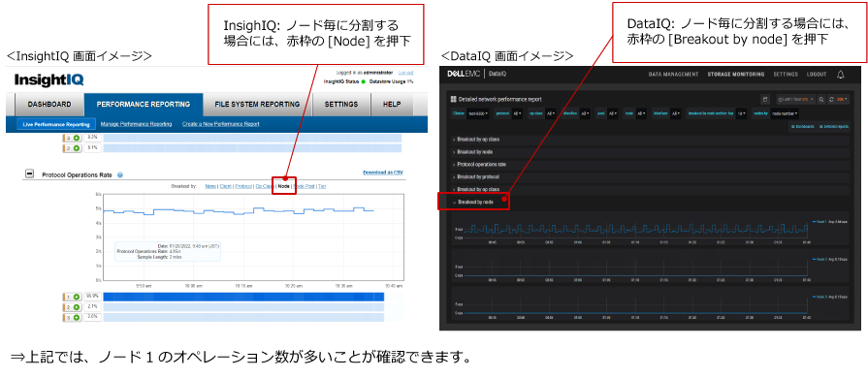Open STORAGE MONITORING in DataIQ menu
The width and height of the screenshot is (868, 378).
pyautogui.click(x=736, y=75)
